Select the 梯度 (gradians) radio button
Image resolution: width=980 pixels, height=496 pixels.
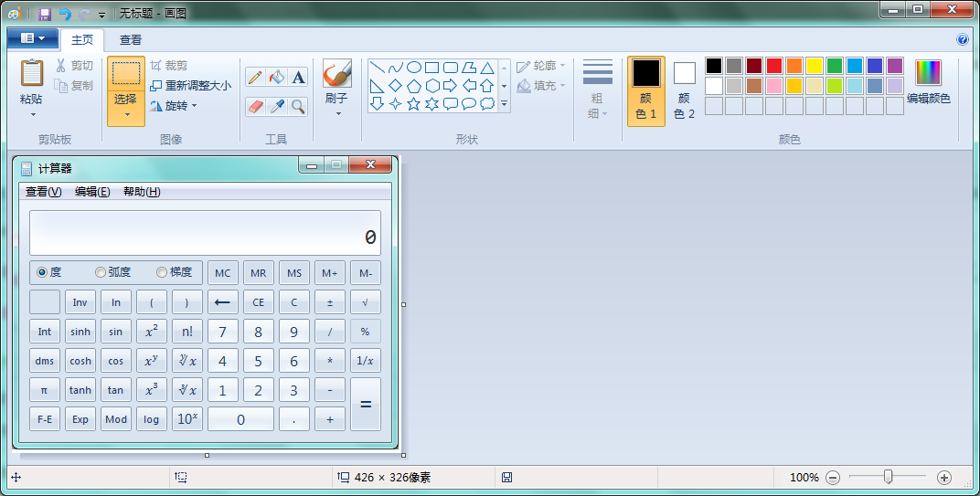tap(162, 272)
